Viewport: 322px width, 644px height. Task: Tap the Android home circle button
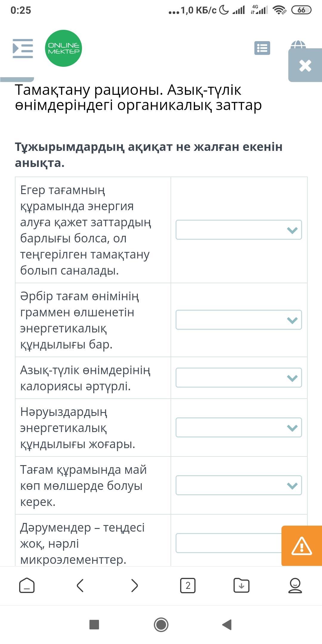[161, 625]
